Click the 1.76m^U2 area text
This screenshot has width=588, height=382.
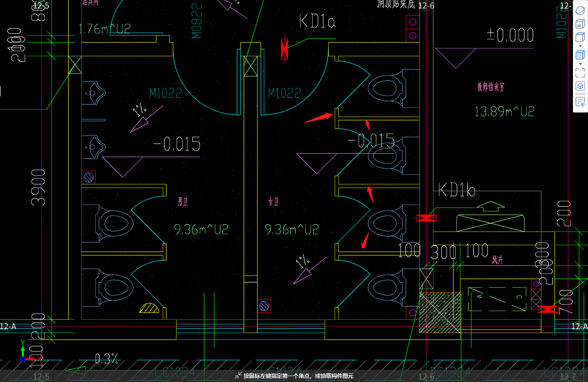tap(105, 29)
